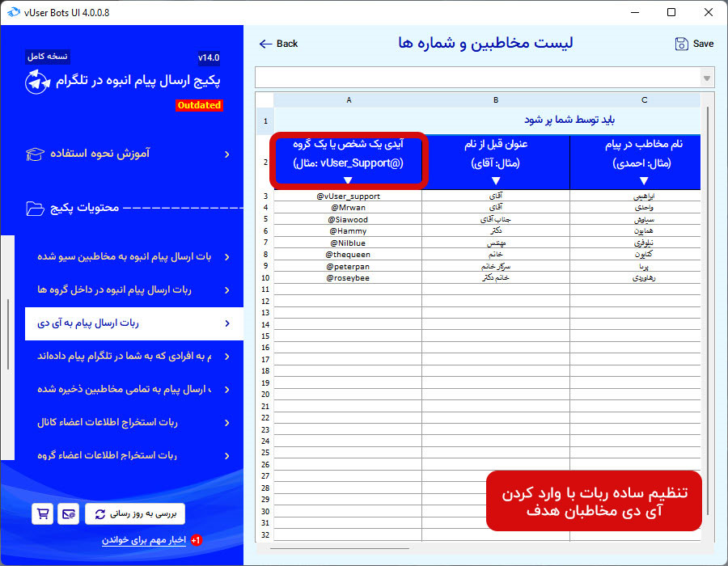This screenshot has width=728, height=566.
Task: Expand chevron of ارسال پیام انبوه در داخل گروه ها
Action: [x=227, y=290]
